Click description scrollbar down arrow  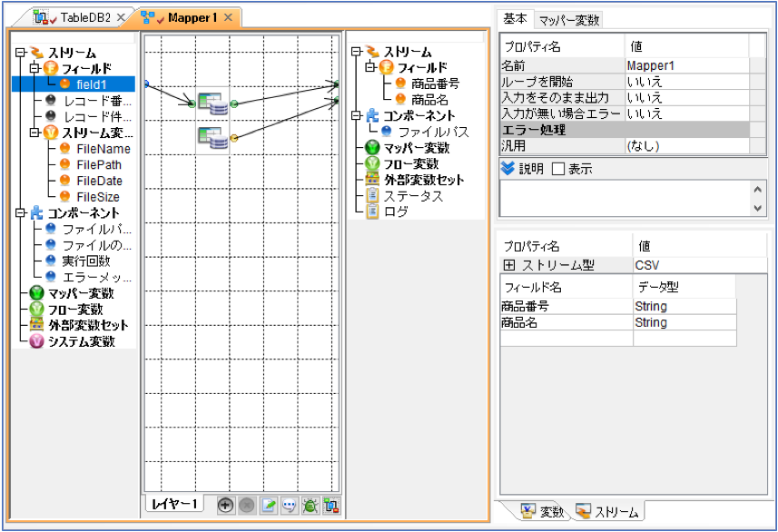757,208
